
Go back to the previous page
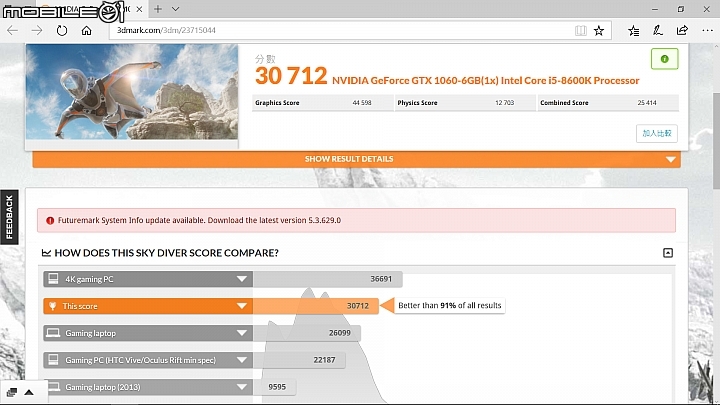[12, 30]
